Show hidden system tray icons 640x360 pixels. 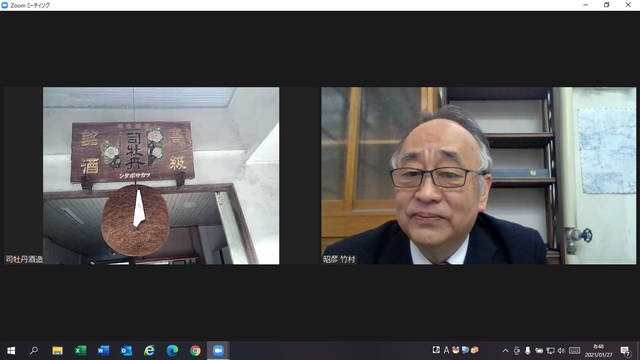point(505,351)
